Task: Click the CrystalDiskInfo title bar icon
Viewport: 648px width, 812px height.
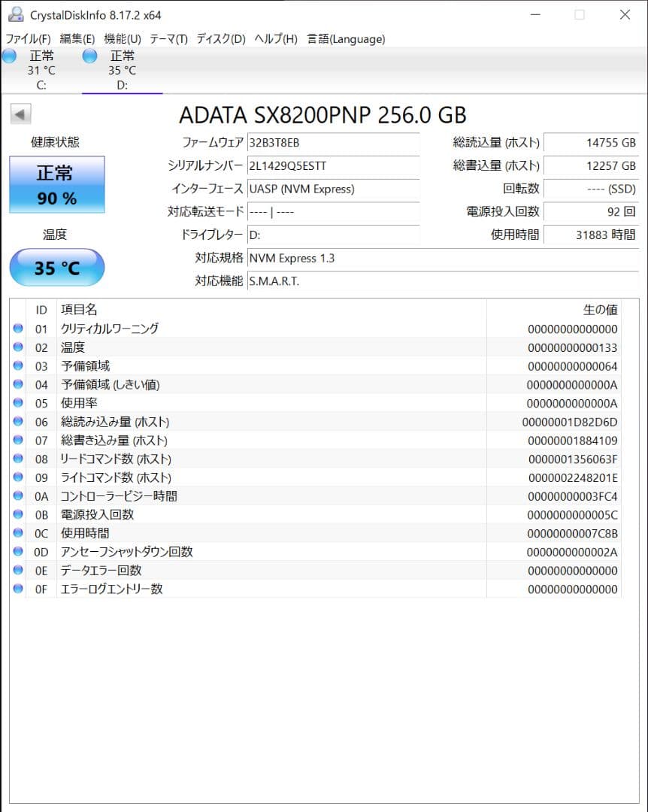Action: tap(16, 14)
